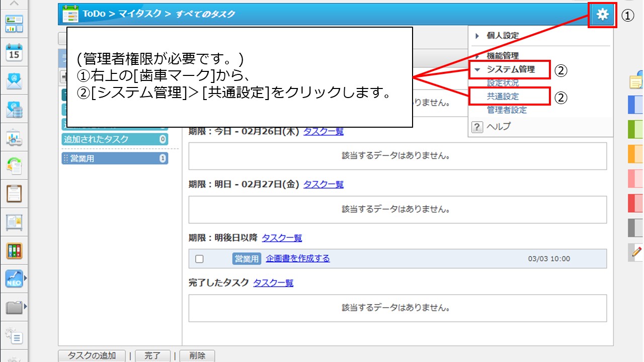The image size is (644, 362).
Task: Select 共通設定 in the settings menu
Action: tap(503, 96)
